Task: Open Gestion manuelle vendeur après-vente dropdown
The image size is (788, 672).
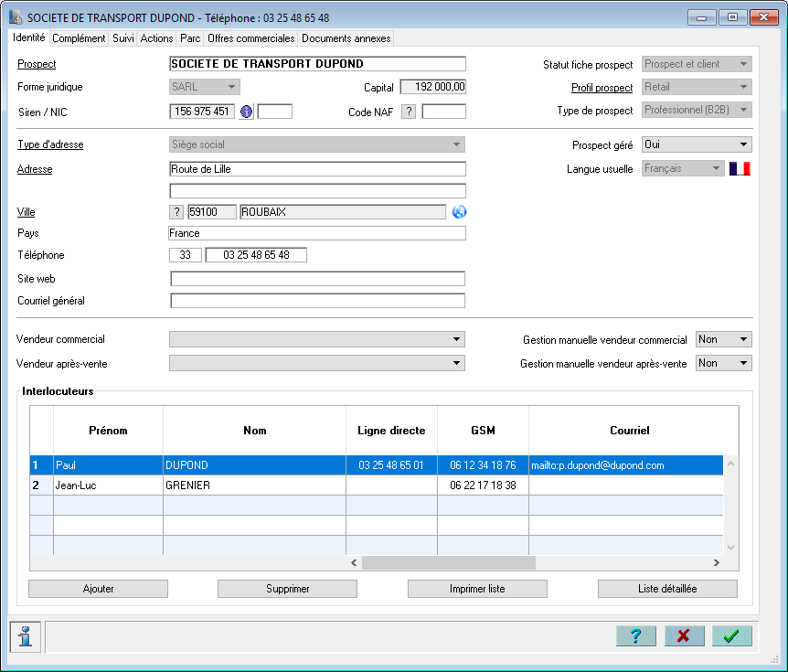Action: (724, 363)
